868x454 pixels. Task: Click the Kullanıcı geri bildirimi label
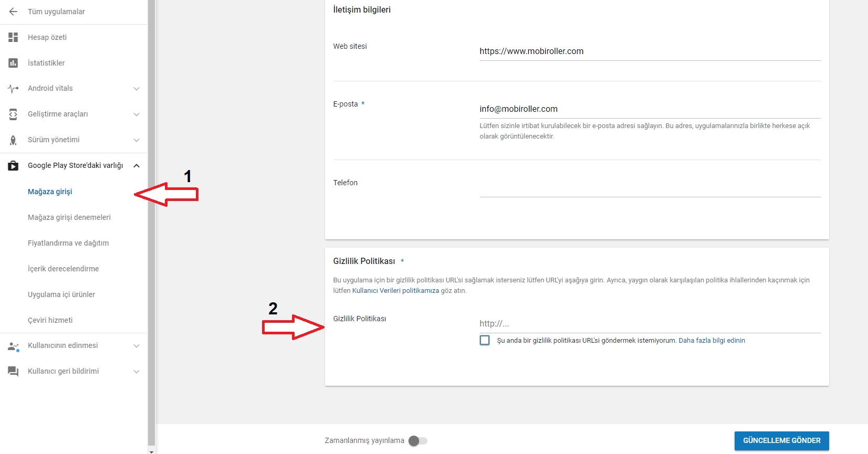tap(64, 371)
